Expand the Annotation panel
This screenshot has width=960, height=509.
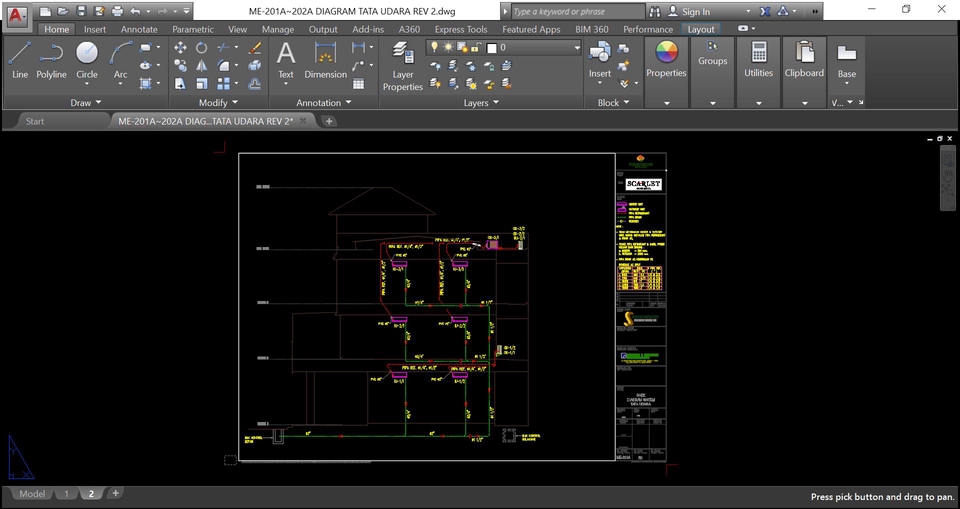[x=324, y=103]
